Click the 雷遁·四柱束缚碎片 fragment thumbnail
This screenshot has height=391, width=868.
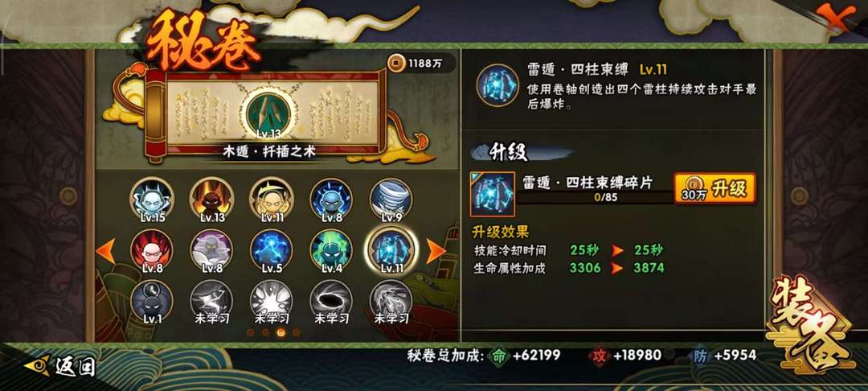pyautogui.click(x=492, y=194)
